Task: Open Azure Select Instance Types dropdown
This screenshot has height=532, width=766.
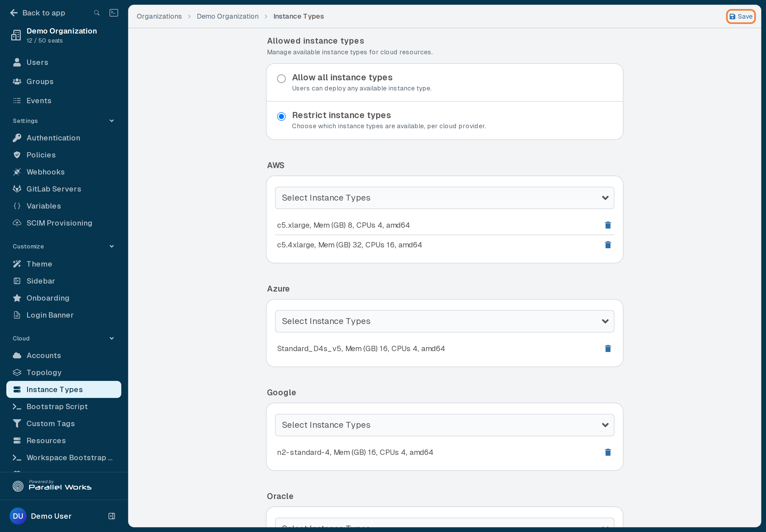Action: coord(444,321)
